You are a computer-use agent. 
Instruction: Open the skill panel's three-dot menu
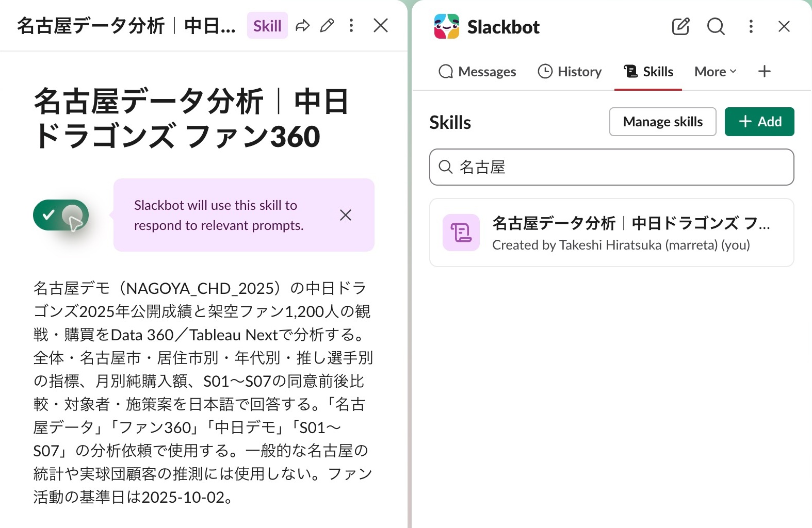point(351,26)
